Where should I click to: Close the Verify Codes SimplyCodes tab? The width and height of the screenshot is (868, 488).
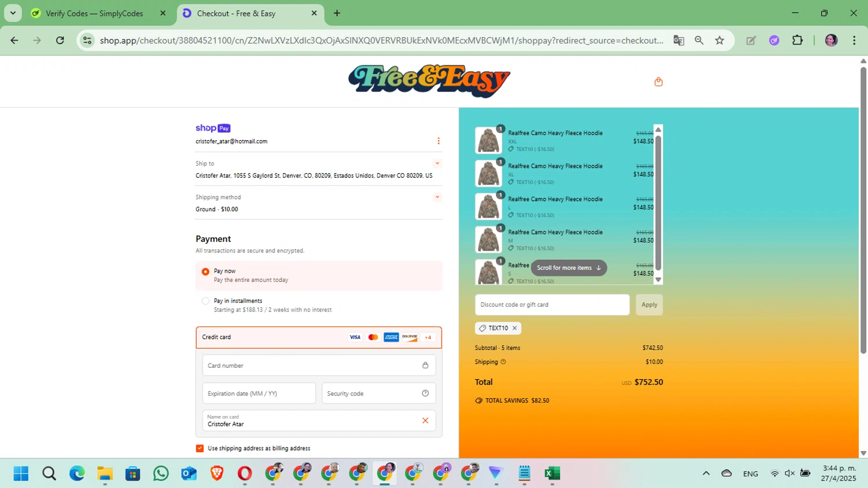click(163, 13)
